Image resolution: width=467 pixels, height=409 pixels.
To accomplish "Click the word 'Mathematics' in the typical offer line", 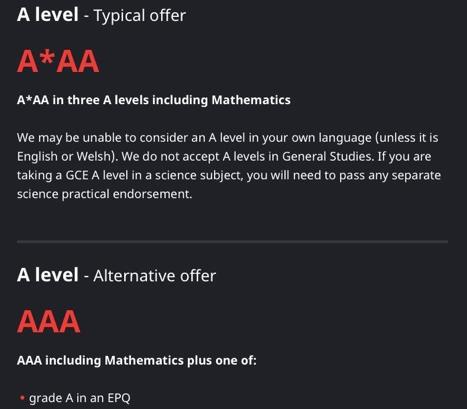I will (251, 100).
